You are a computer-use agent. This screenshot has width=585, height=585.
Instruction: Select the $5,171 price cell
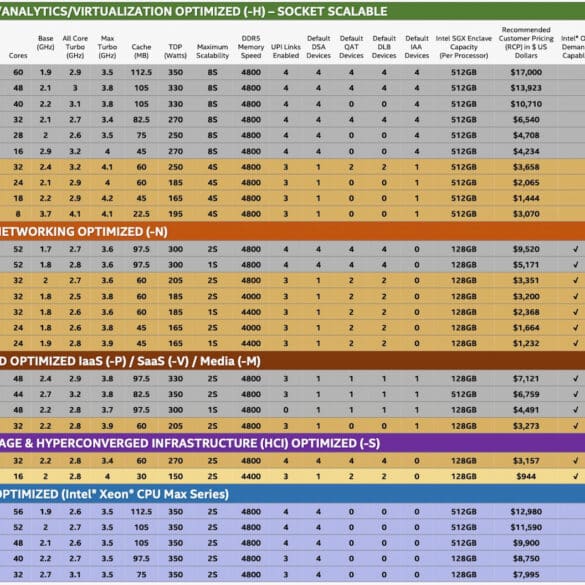pyautogui.click(x=526, y=265)
